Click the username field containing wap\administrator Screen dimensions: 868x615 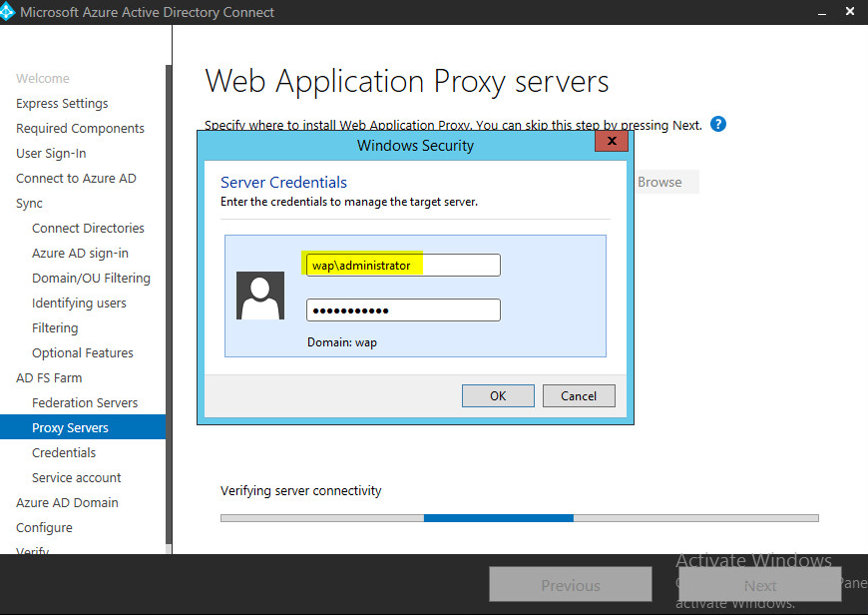(x=403, y=266)
